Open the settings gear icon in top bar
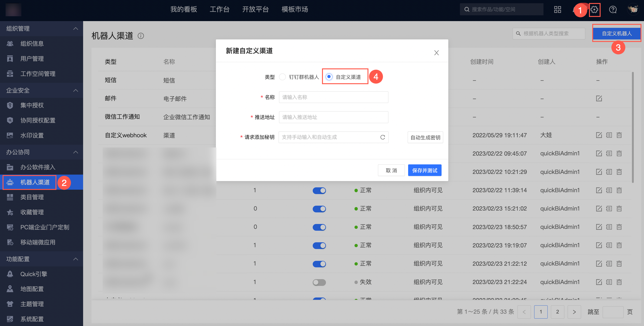This screenshot has width=644, height=326. point(594,10)
